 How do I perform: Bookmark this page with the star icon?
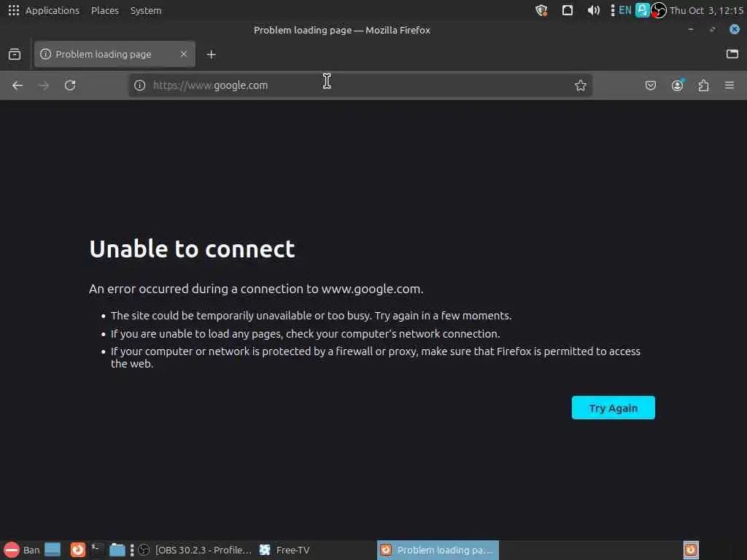(580, 86)
